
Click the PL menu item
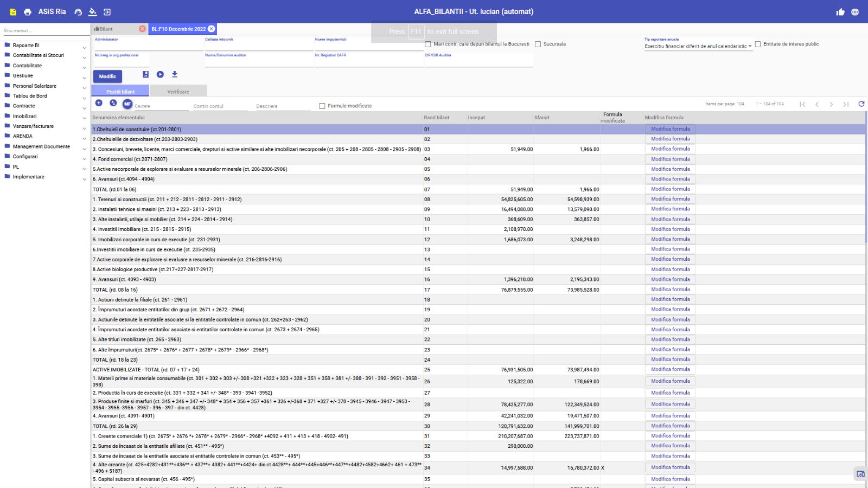pos(16,166)
